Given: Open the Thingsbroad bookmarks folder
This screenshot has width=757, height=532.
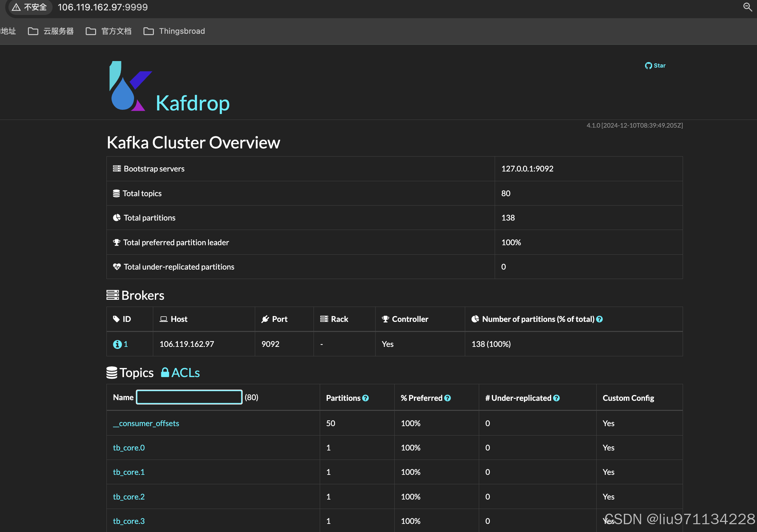Looking at the screenshot, I should tap(174, 31).
